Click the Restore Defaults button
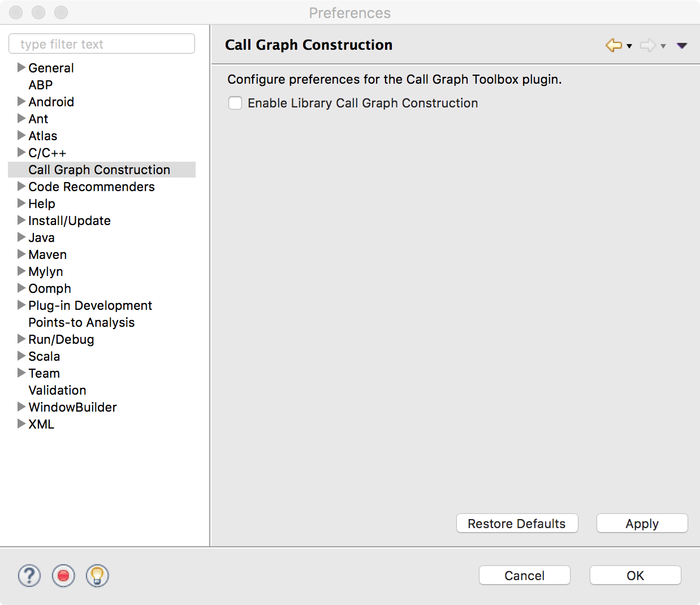 (x=517, y=523)
